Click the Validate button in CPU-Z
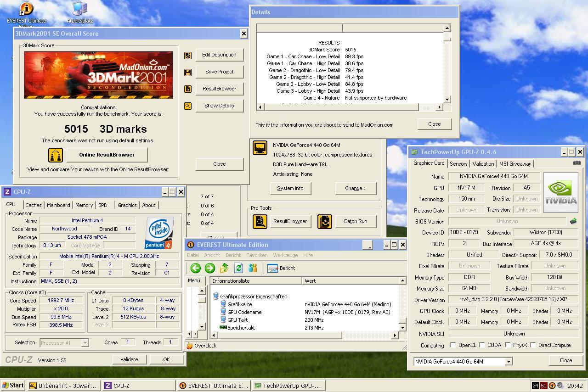 (x=129, y=359)
